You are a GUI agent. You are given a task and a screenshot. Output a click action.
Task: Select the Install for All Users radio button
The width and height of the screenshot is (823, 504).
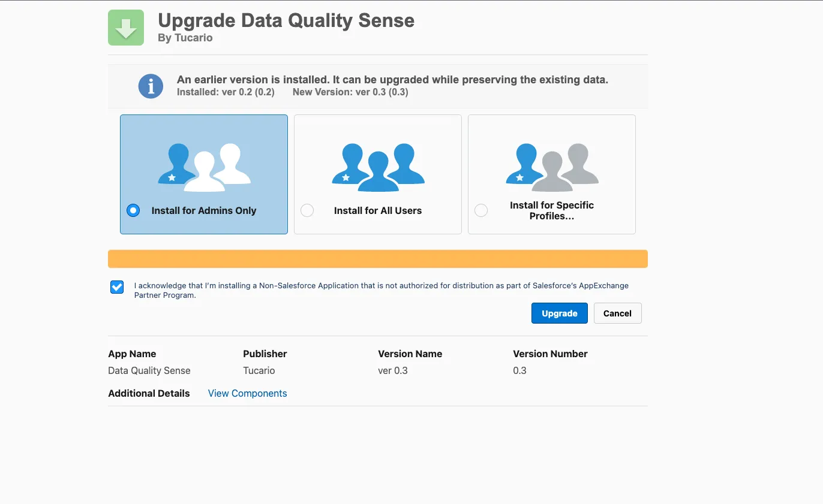click(x=307, y=210)
